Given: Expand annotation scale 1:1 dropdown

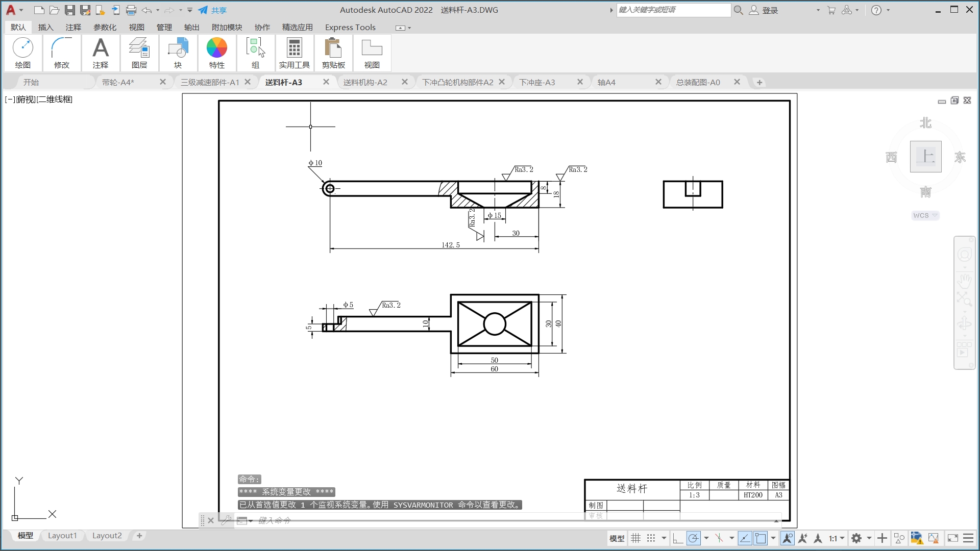Looking at the screenshot, I should (x=837, y=538).
